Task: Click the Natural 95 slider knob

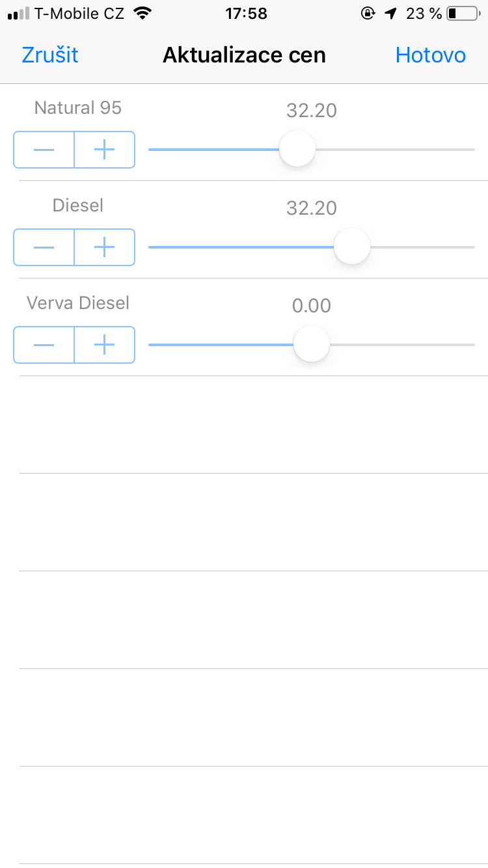Action: click(297, 149)
